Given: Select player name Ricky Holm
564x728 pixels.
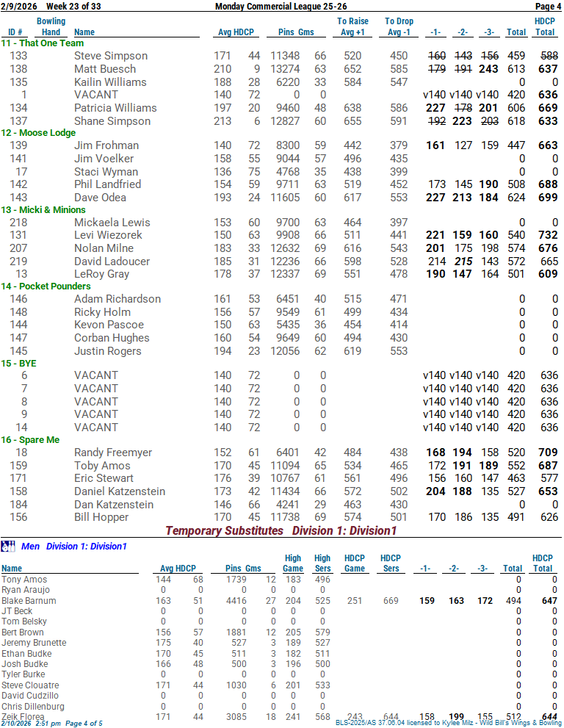Looking at the screenshot, I should [x=103, y=312].
